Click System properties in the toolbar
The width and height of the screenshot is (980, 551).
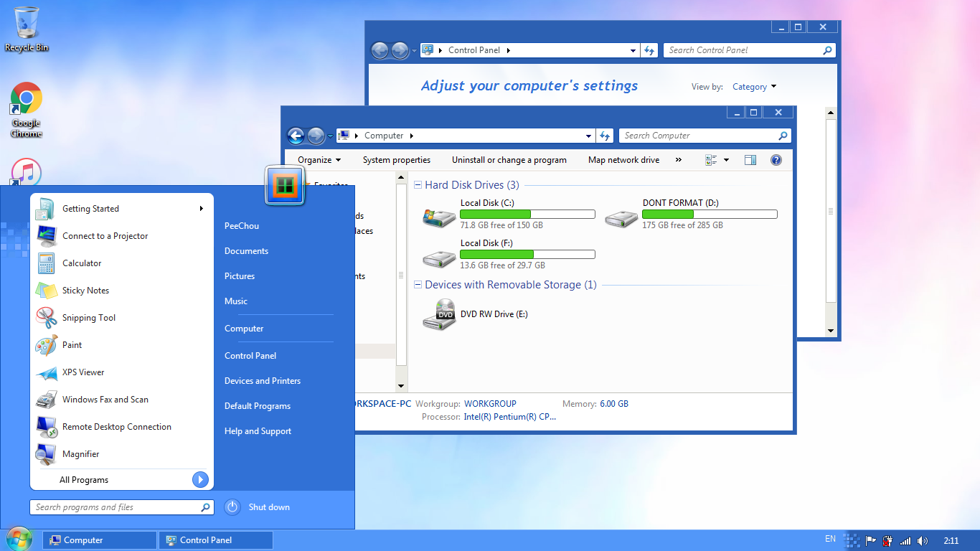coord(397,160)
